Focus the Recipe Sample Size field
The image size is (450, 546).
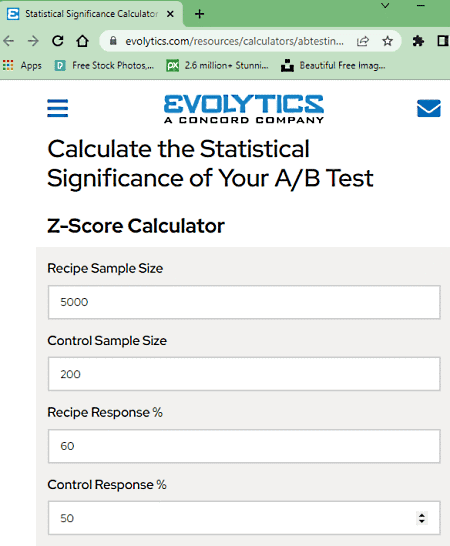point(244,302)
